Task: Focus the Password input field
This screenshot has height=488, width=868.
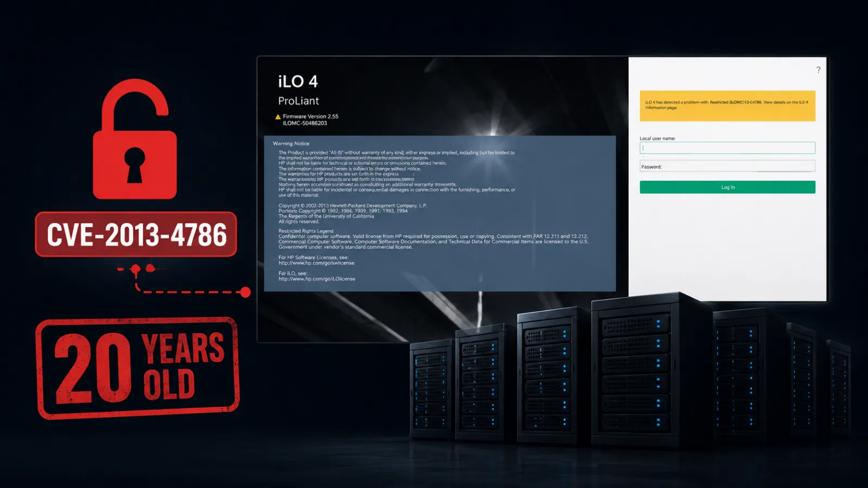Action: tap(727, 166)
